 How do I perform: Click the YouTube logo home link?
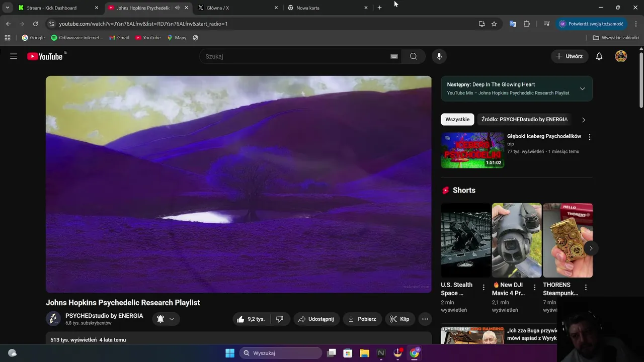point(45,56)
